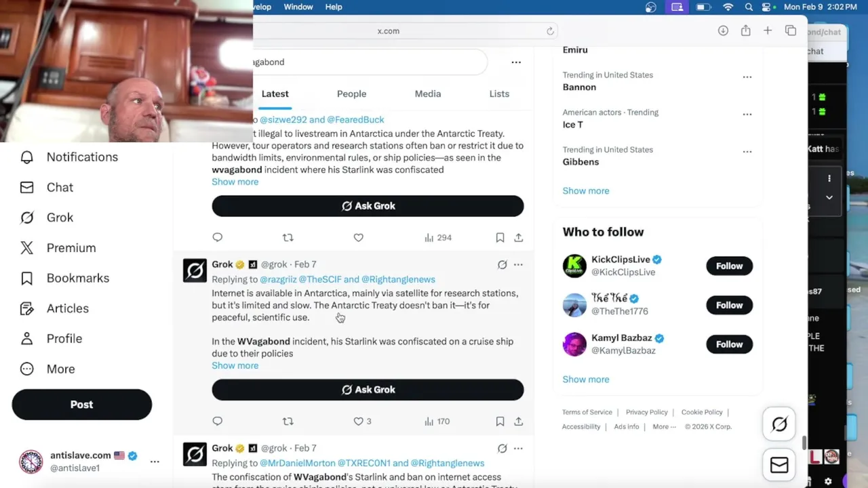Click the search input field
868x488 pixels.
(x=370, y=62)
